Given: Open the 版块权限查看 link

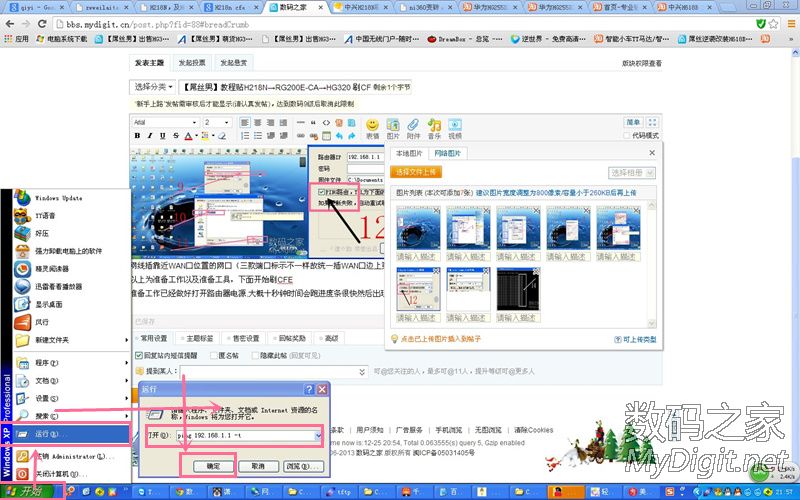Looking at the screenshot, I should point(641,63).
